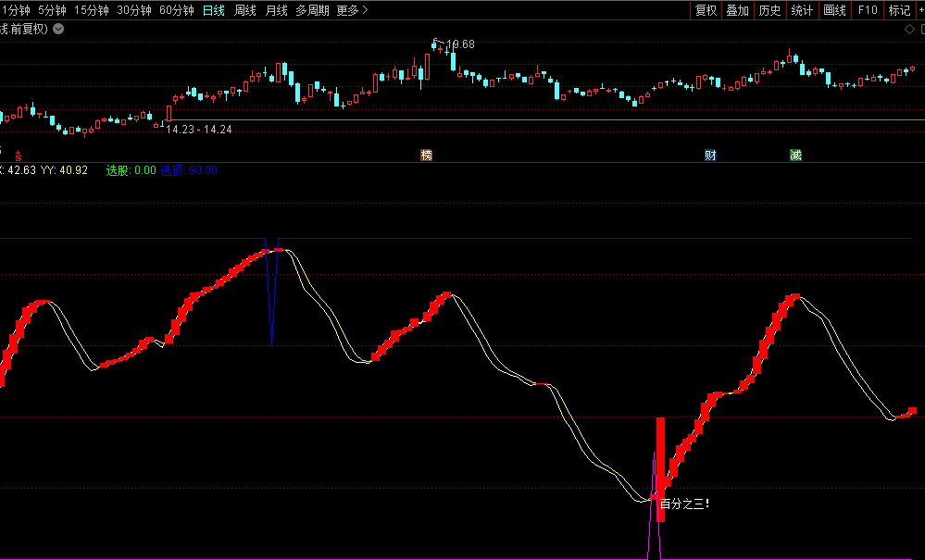
Task: Click the 榜 event marker icon
Action: tap(426, 156)
